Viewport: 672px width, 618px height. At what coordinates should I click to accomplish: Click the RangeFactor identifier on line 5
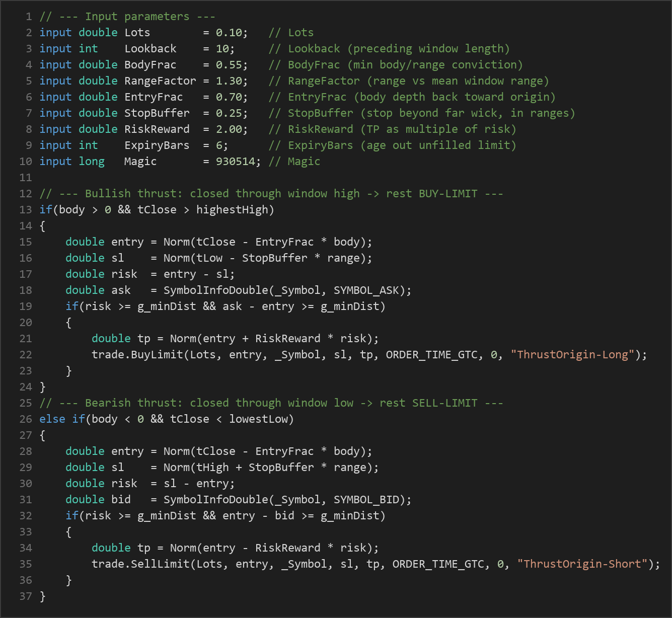click(x=160, y=81)
